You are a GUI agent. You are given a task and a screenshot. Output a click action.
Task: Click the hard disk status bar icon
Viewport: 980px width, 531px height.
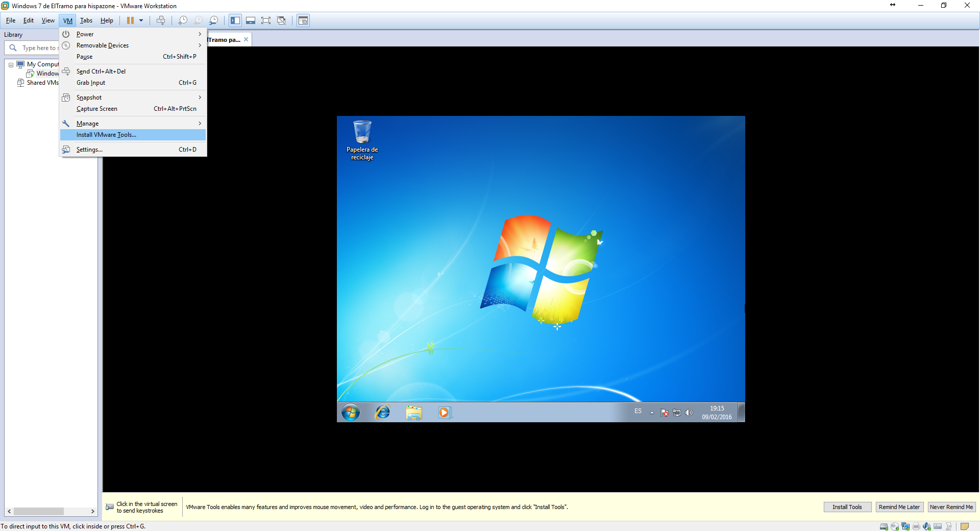click(x=884, y=526)
